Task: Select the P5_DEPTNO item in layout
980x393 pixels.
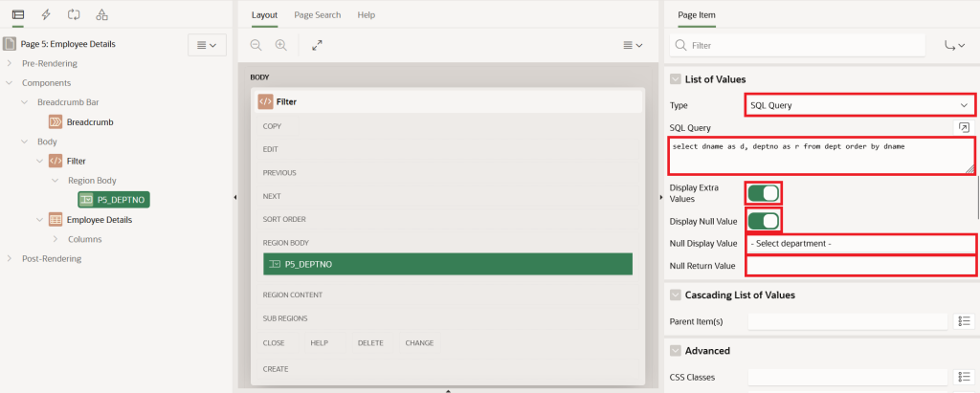Action: click(448, 264)
